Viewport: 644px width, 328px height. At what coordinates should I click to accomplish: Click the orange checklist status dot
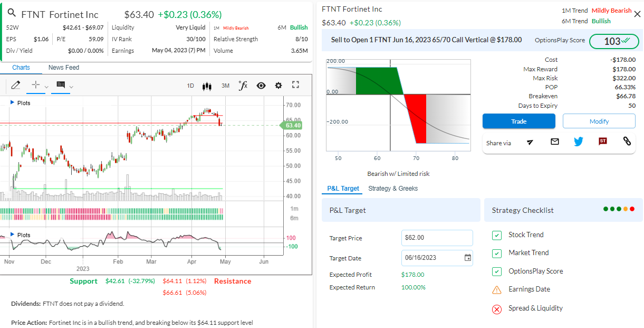pos(626,209)
